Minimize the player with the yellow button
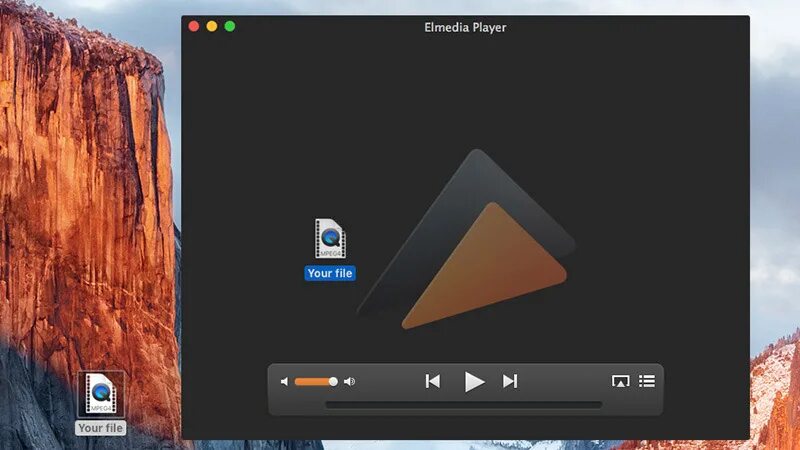The image size is (800, 450). (212, 27)
